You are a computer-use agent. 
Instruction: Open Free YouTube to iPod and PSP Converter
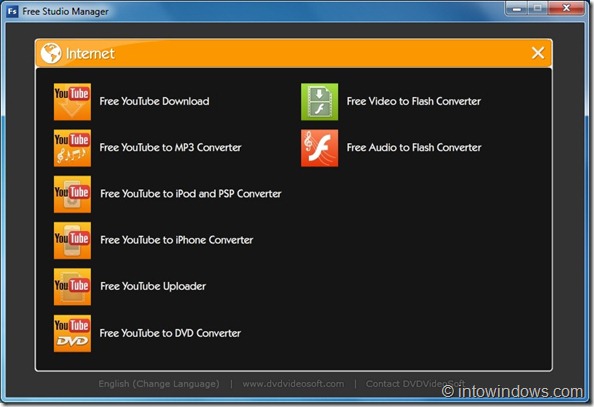pyautogui.click(x=191, y=194)
